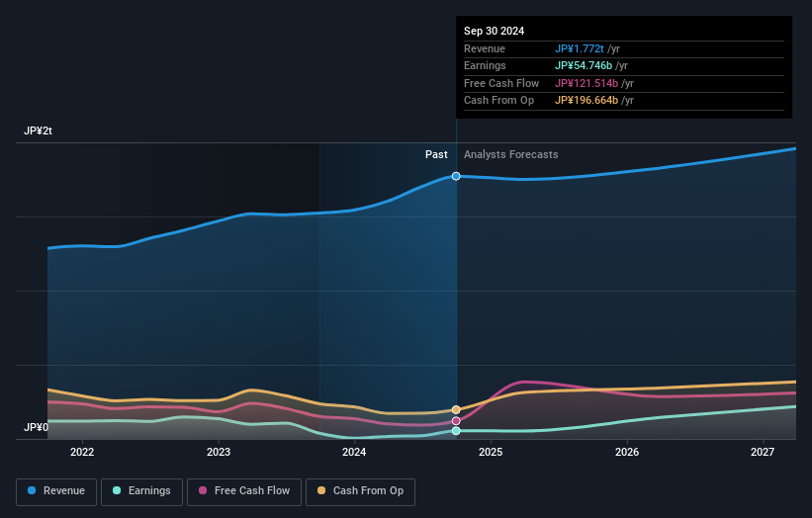Click the blue Revenue legend dot
Viewport: 812px width, 518px height.
33,491
